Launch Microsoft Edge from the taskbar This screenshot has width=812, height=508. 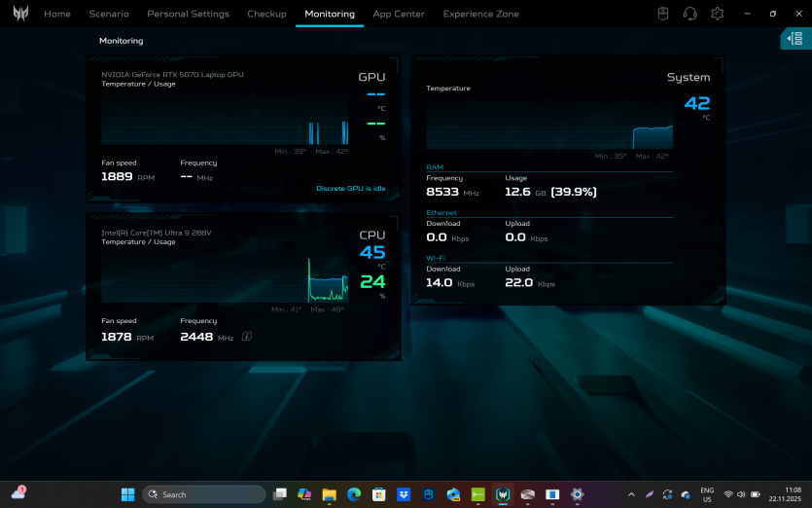click(354, 494)
